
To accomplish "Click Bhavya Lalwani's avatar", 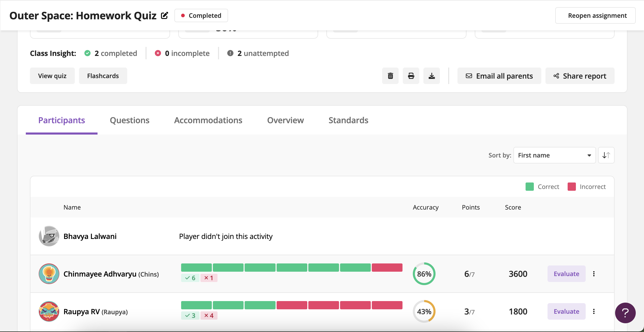I will [x=49, y=236].
